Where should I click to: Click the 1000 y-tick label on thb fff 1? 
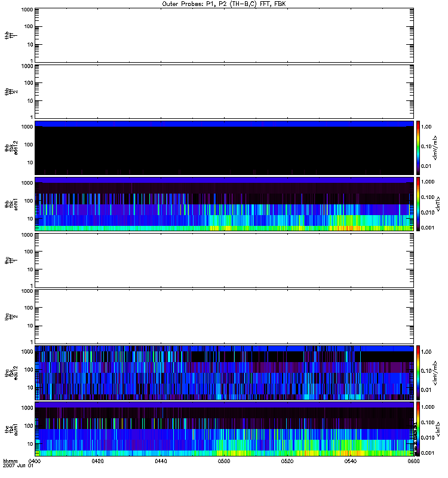[x=27, y=10]
